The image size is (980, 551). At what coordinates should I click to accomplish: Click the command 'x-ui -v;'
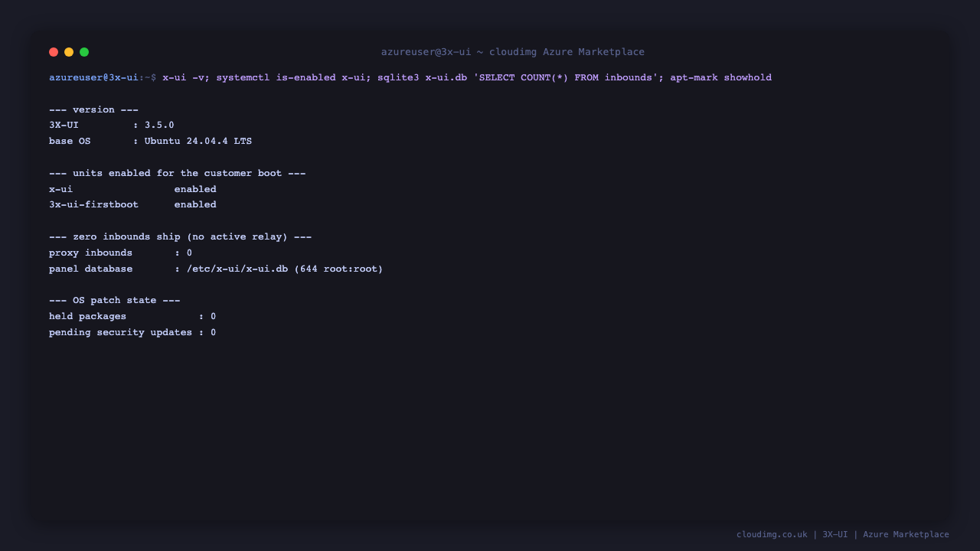click(186, 77)
